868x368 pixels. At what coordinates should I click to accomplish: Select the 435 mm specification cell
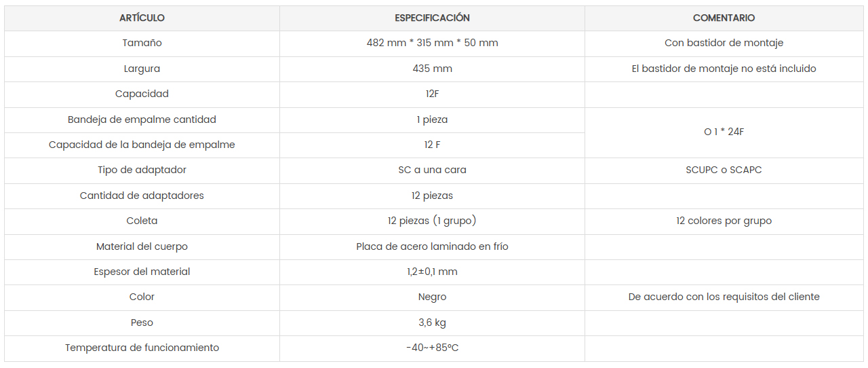(432, 69)
